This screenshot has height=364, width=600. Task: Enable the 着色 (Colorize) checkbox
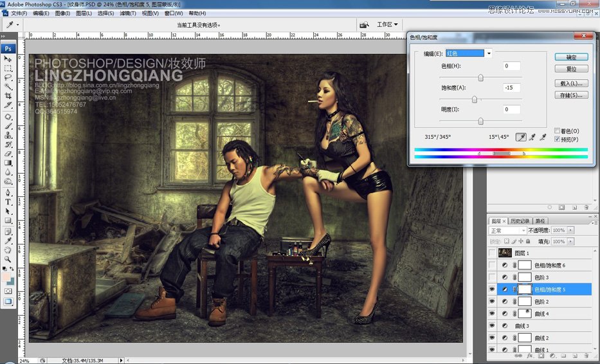pos(558,131)
